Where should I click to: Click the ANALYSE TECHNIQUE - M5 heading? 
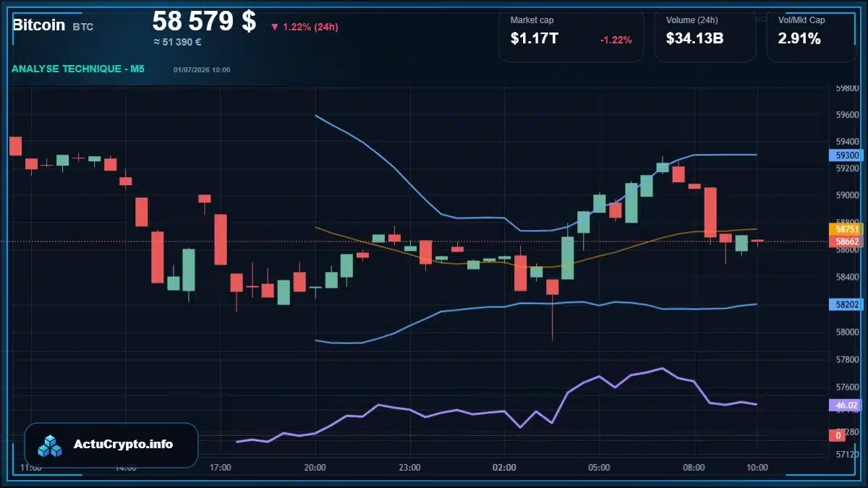[78, 69]
